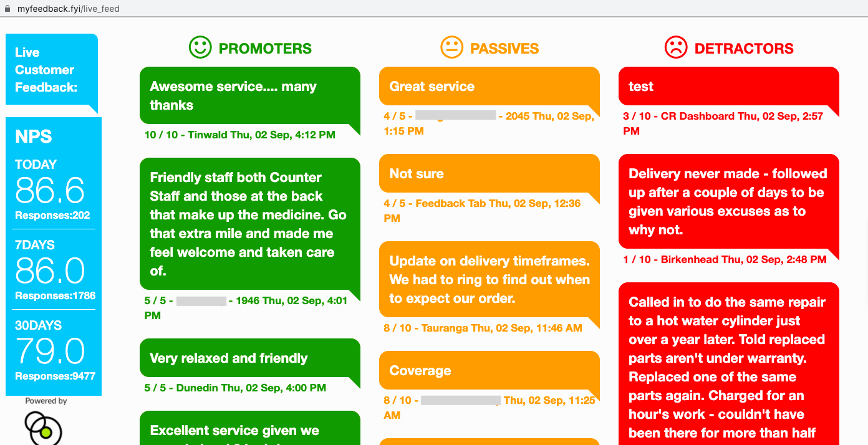The height and width of the screenshot is (445, 868).
Task: Open the 'Awesome service.... many thanks' feedback bubble
Action: coord(250,95)
